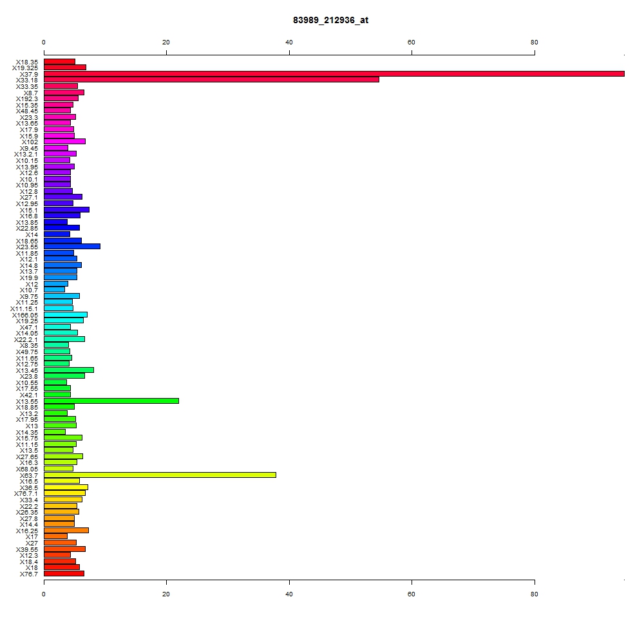The image size is (644, 644).
Task: Click the red X76.7 bar in the last row
Action: point(64,573)
